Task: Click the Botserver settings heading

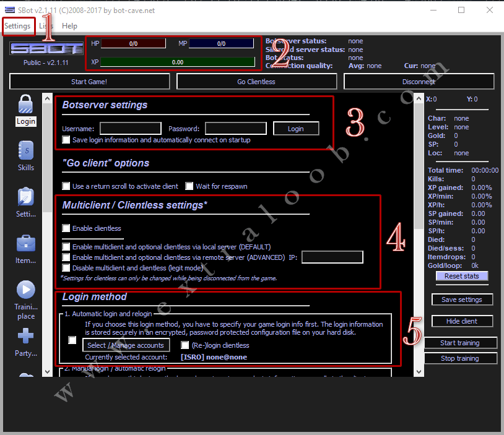Action: (x=105, y=105)
